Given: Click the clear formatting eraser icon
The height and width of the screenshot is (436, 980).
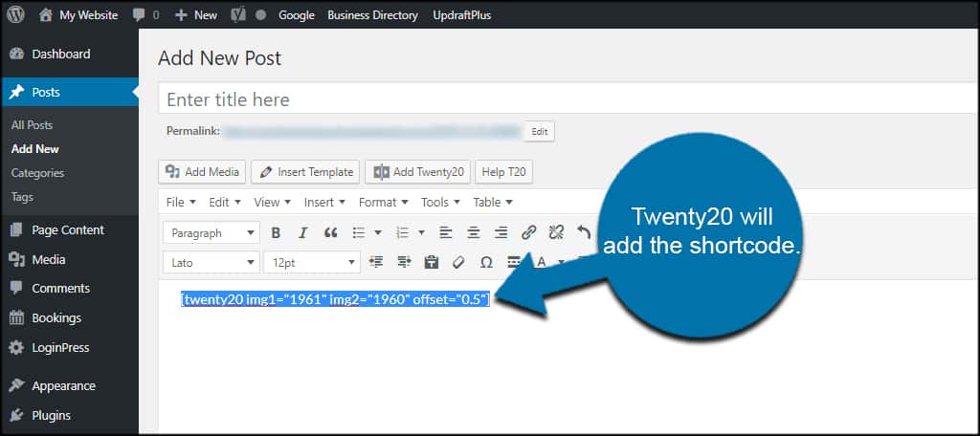Looking at the screenshot, I should click(457, 262).
